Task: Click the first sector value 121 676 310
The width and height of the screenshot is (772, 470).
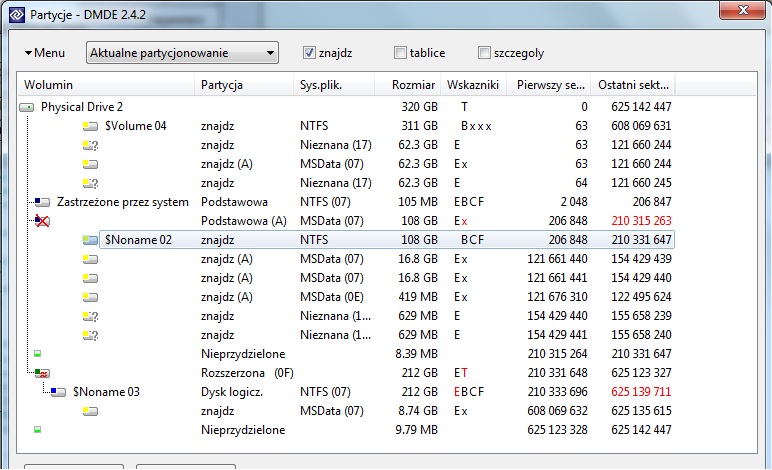Action: pos(557,297)
